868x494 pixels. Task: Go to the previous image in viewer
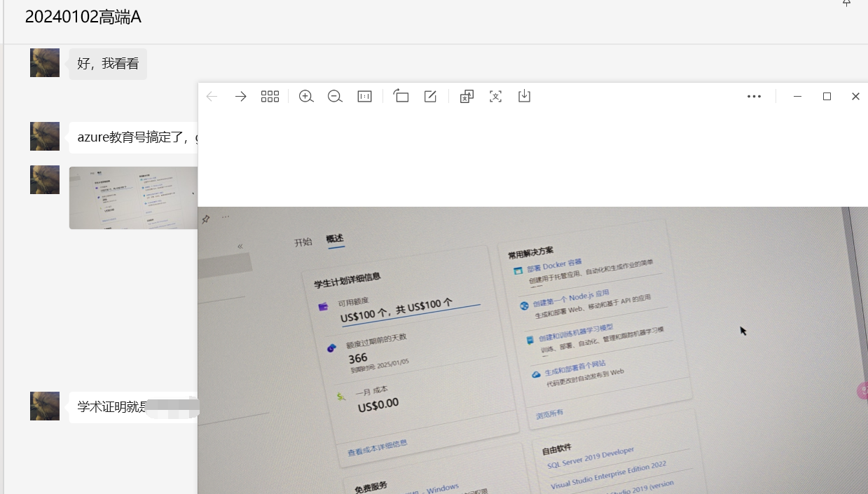coord(212,97)
